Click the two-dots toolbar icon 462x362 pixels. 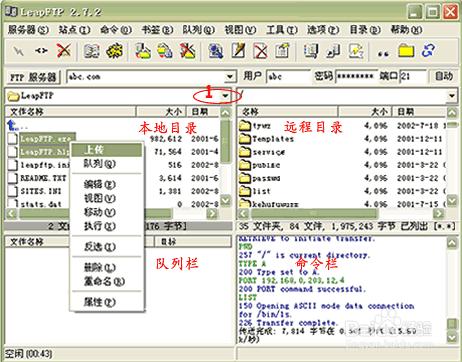(383, 53)
